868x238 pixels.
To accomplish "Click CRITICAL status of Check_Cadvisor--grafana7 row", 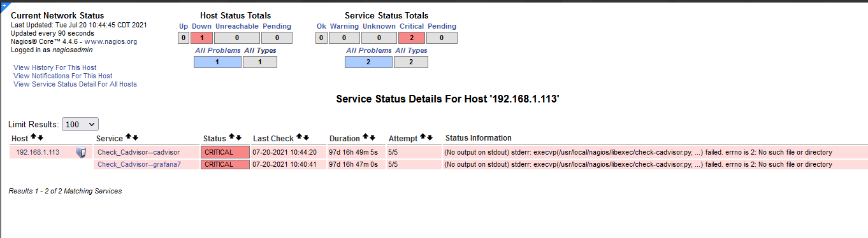I will [225, 164].
